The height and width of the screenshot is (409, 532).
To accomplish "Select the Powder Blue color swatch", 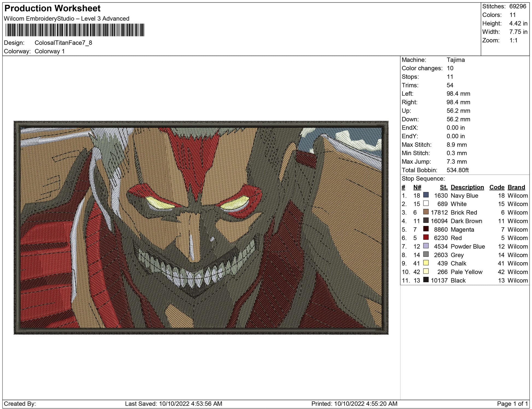I will (x=426, y=246).
